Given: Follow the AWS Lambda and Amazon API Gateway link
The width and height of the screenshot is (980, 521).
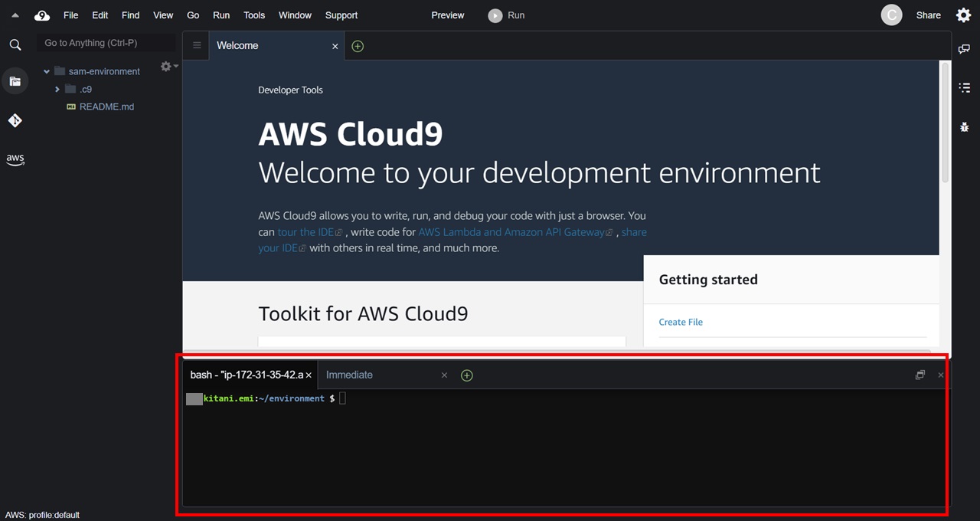Looking at the screenshot, I should click(516, 232).
